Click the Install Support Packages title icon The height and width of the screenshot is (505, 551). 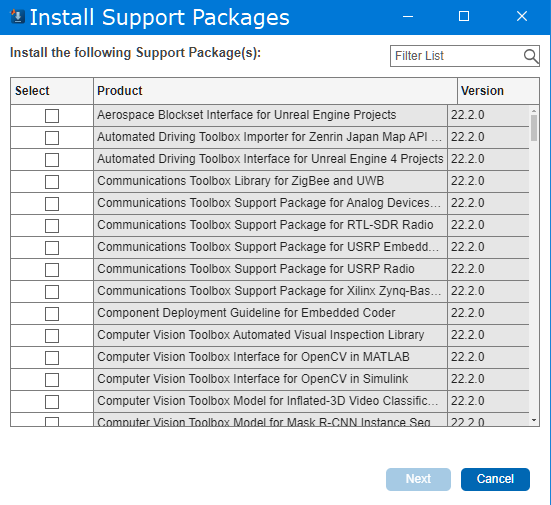(x=17, y=17)
